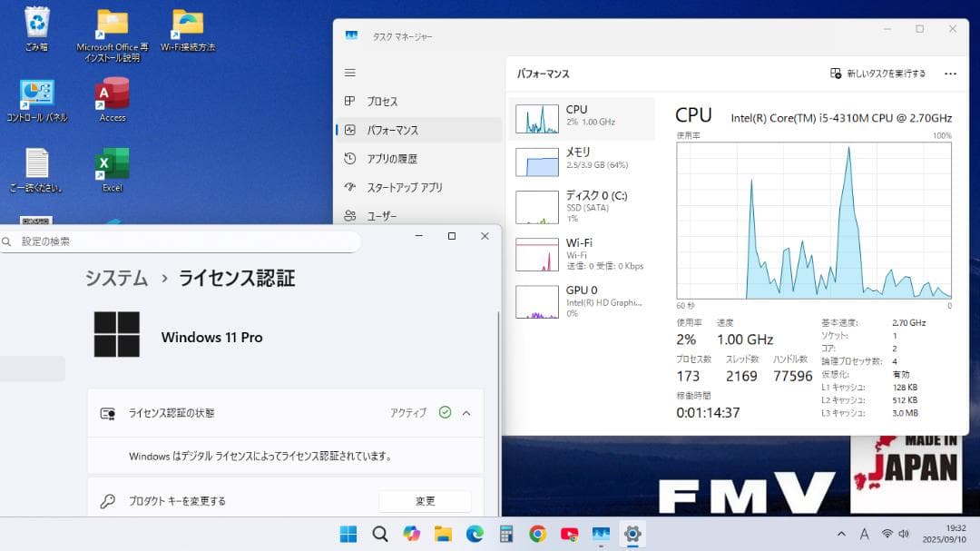
Task: Open the コントロール パネル desktop icon
Action: [37, 100]
